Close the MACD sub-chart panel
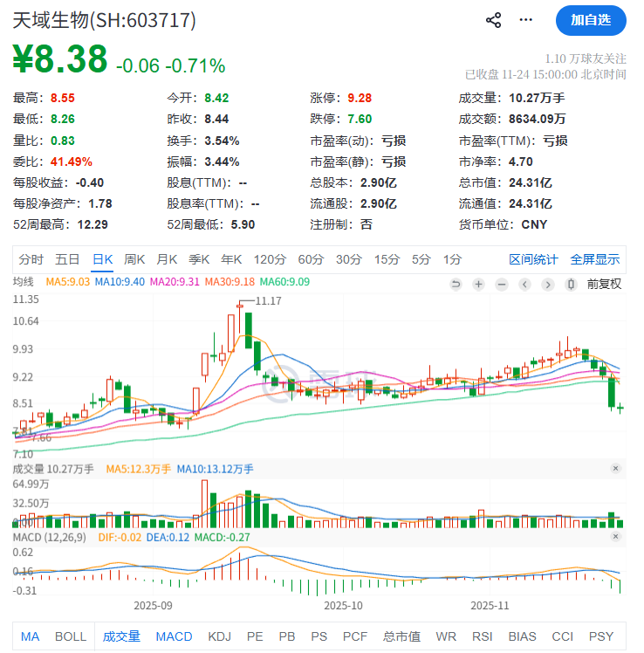This screenshot has height=653, width=644. (615, 535)
